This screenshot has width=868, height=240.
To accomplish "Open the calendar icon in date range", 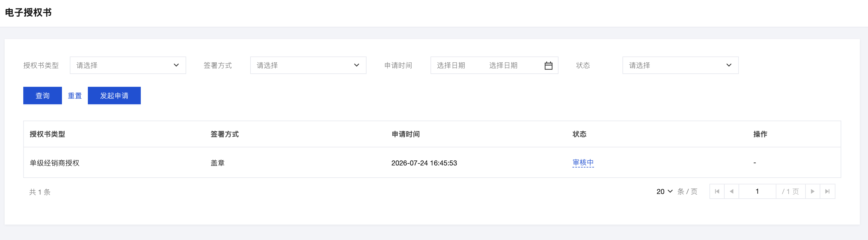I will pyautogui.click(x=548, y=66).
